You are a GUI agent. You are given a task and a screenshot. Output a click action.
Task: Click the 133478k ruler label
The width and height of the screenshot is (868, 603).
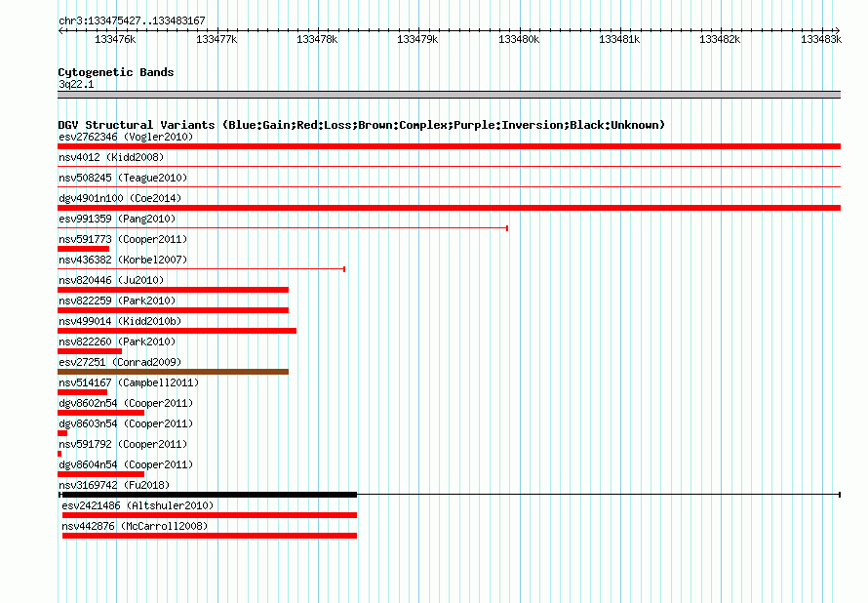coord(317,39)
